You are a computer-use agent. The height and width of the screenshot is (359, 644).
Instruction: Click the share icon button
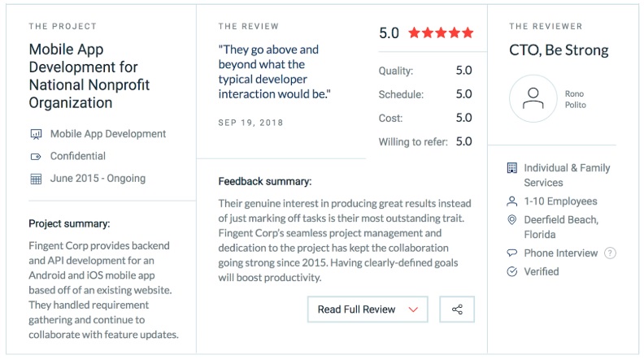coord(457,309)
